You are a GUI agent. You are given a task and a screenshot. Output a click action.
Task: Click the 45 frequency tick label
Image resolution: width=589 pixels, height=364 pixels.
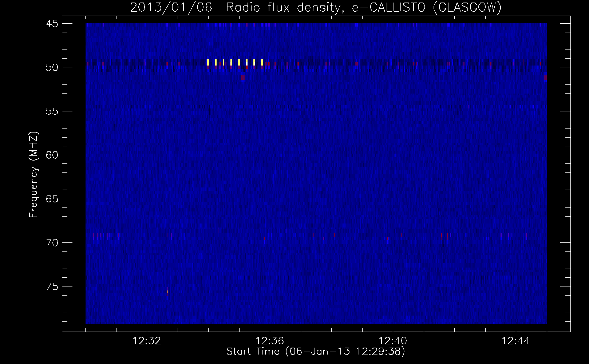[52, 24]
